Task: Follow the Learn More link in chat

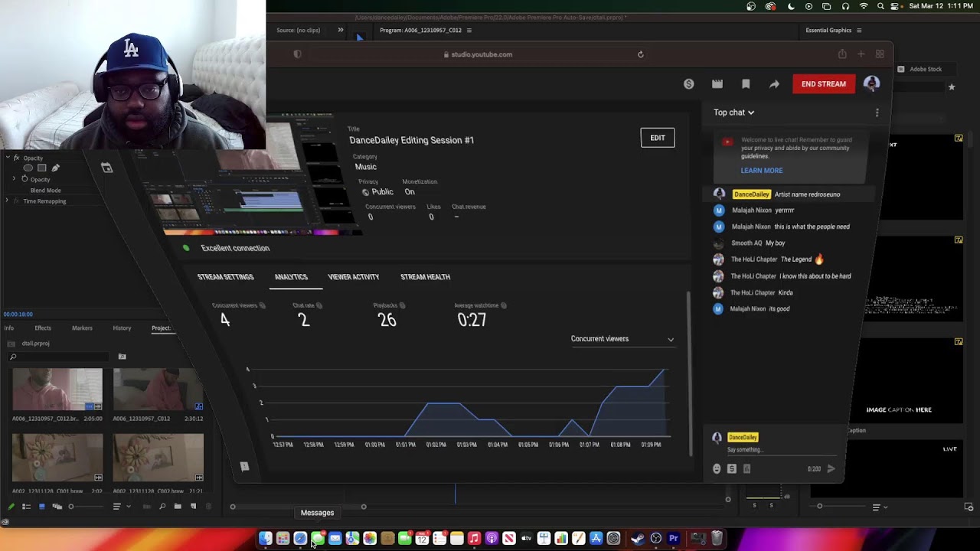Action: 762,171
